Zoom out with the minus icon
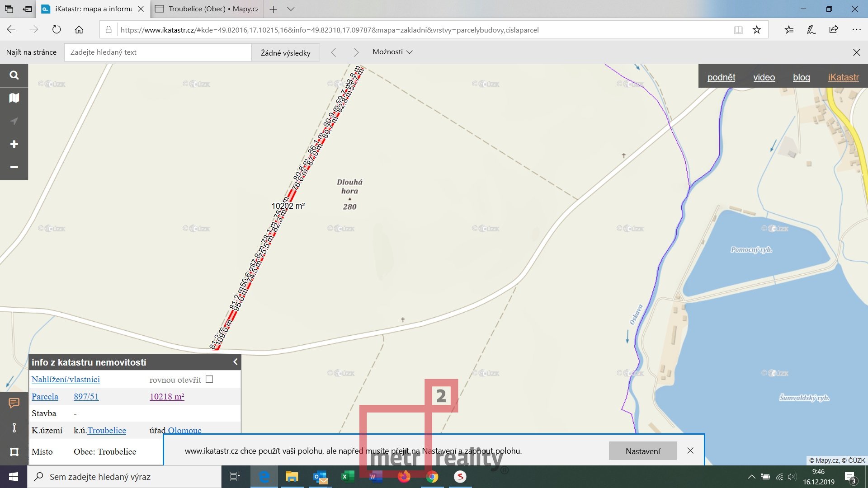 point(14,167)
